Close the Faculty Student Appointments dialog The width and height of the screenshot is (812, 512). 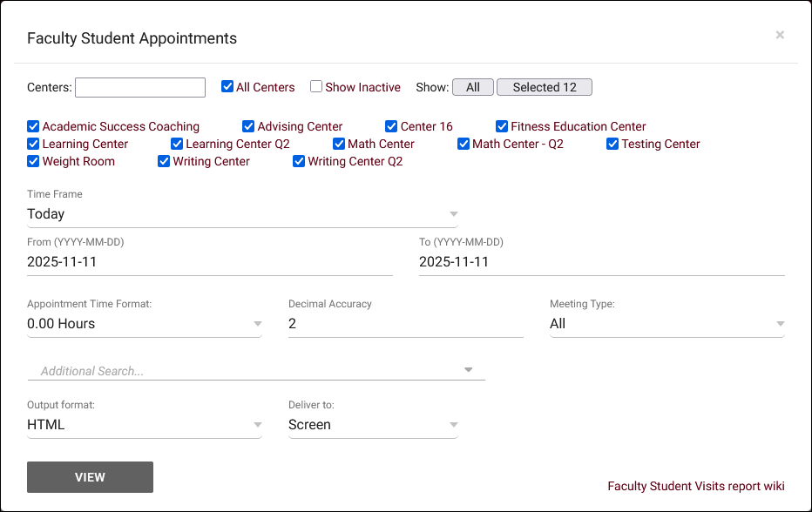click(x=780, y=35)
